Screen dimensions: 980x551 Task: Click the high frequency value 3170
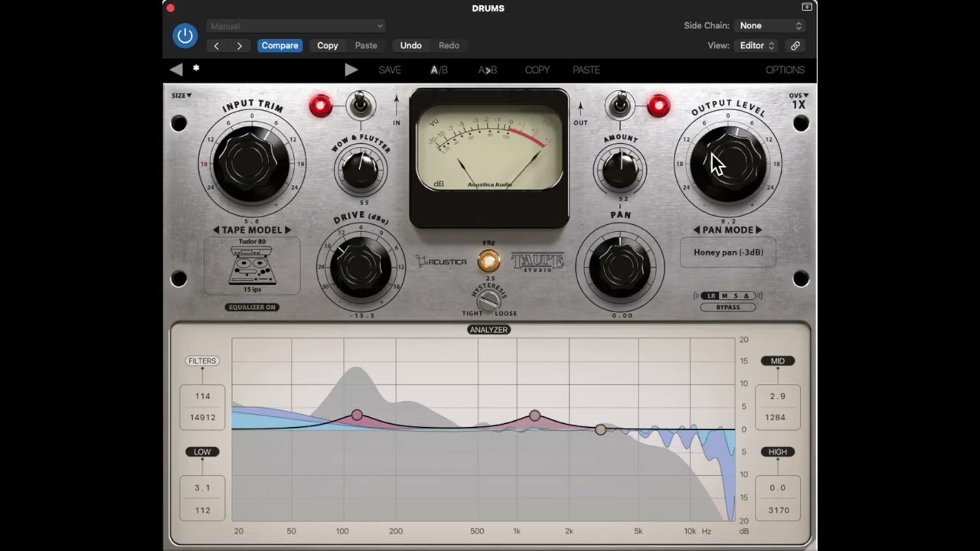coord(778,510)
